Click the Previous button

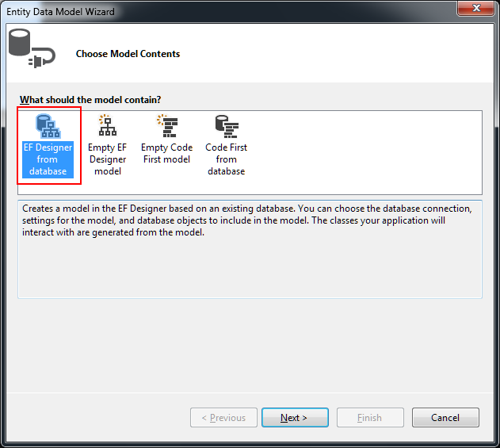coord(223,417)
